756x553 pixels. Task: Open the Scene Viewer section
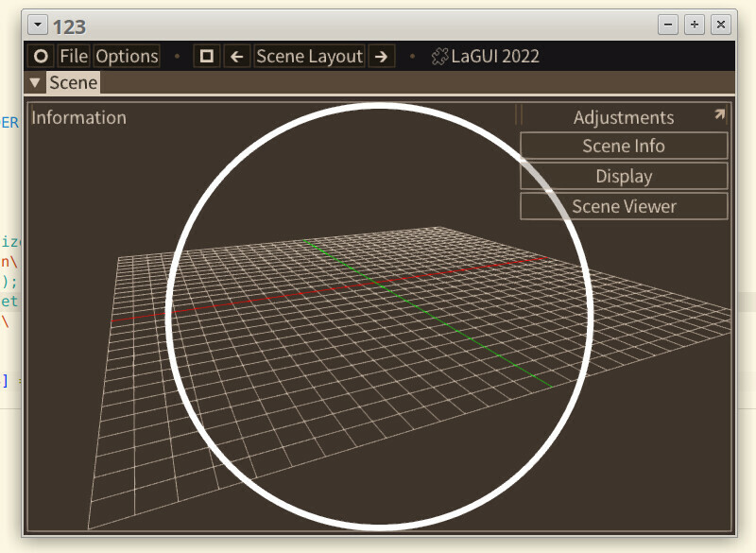624,207
